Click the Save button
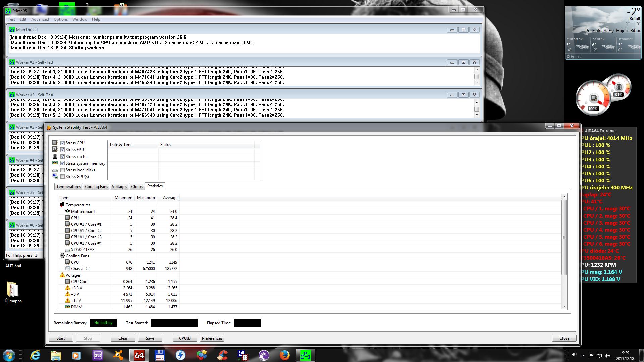644x362 pixels. 150,338
